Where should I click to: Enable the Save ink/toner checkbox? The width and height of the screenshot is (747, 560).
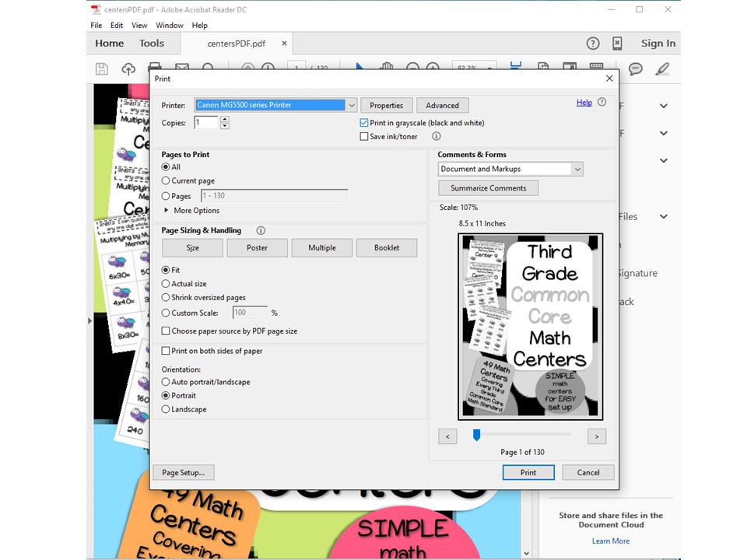[x=364, y=136]
